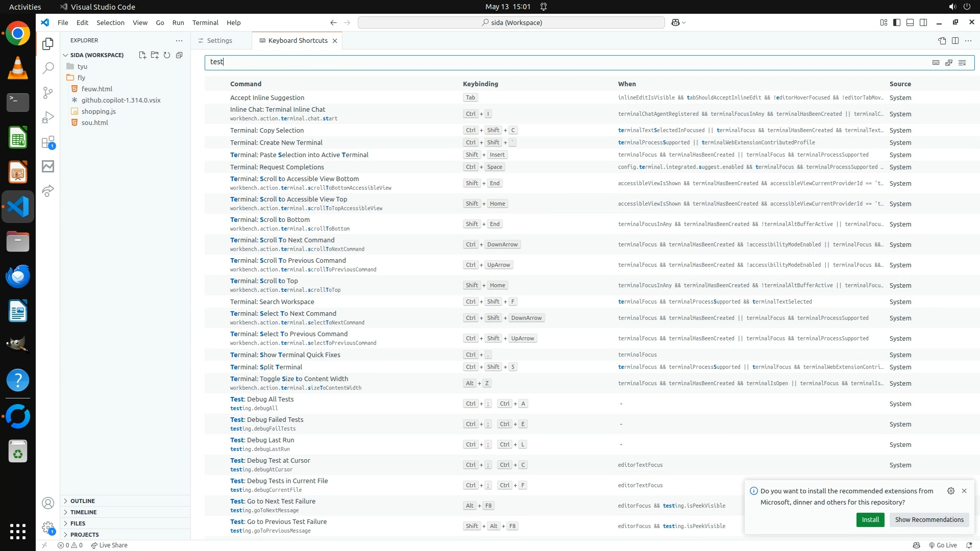Click New File icon in Explorer
Viewport: 980px width, 551px height.
pyautogui.click(x=142, y=55)
